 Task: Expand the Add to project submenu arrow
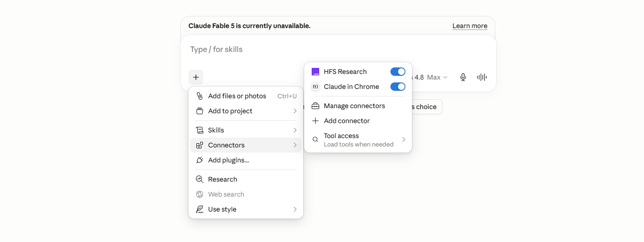[295, 111]
